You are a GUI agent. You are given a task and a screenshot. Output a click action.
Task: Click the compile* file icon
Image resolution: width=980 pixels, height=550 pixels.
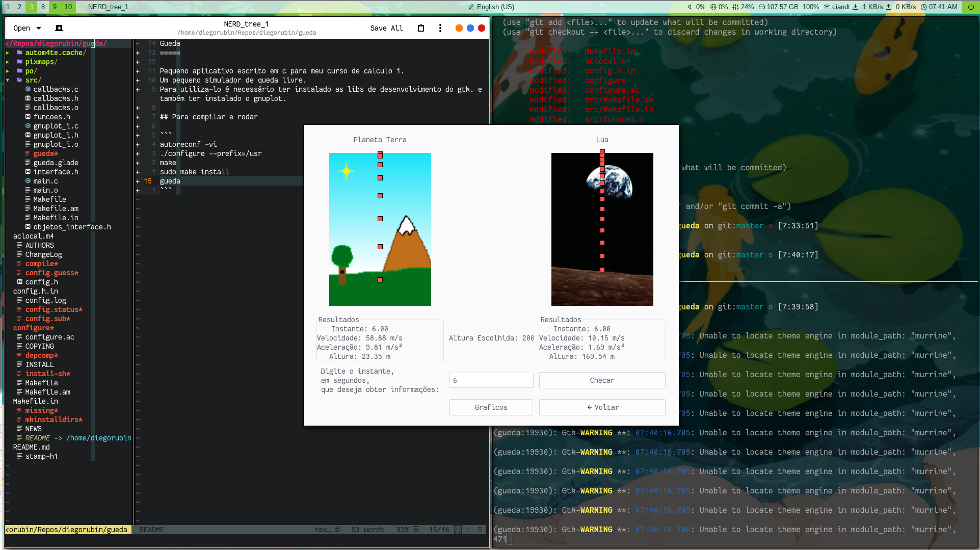(20, 264)
